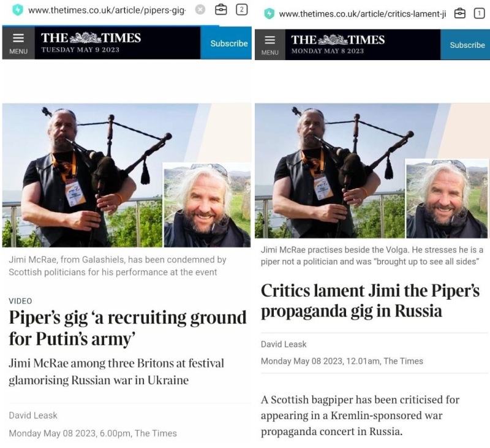Screen dimensions: 490x448
Task: Open David Leask byline under Putin's army headline
Action: pyautogui.click(x=33, y=415)
